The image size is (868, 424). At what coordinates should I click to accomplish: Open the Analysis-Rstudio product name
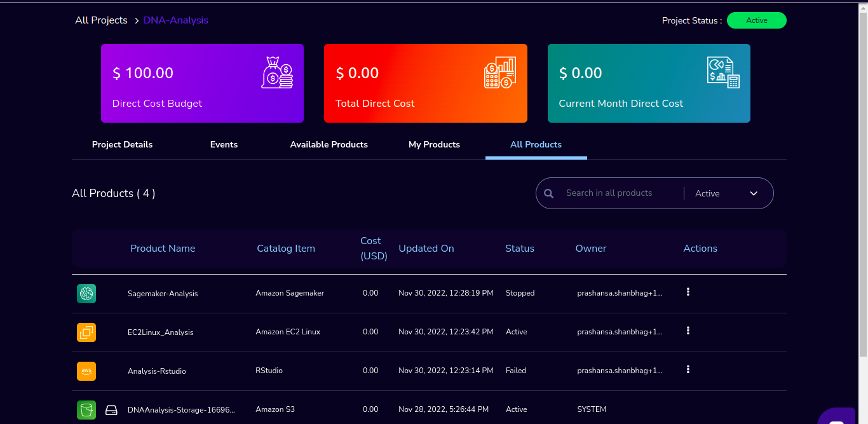[x=157, y=371]
